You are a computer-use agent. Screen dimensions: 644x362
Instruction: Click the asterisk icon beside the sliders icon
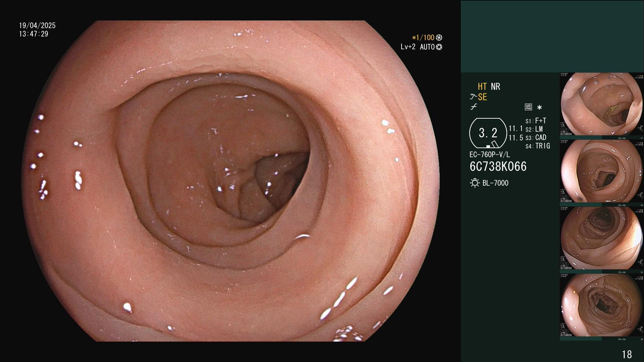(539, 108)
